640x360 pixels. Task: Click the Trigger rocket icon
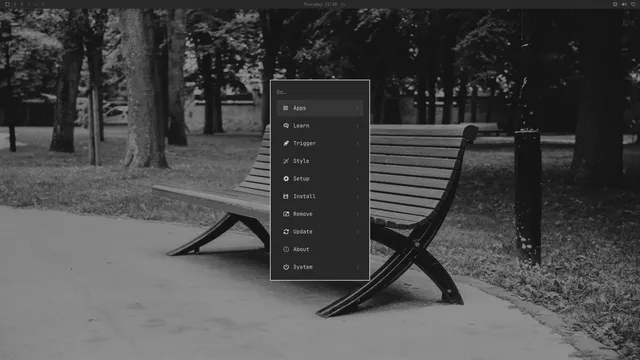(x=286, y=143)
